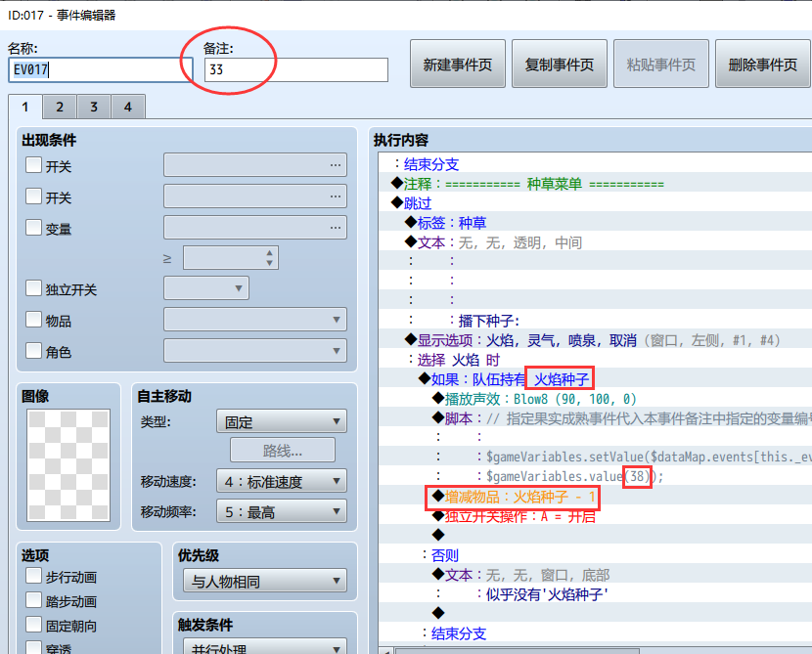
Task: Click the event 图像 preview box
Action: point(68,465)
